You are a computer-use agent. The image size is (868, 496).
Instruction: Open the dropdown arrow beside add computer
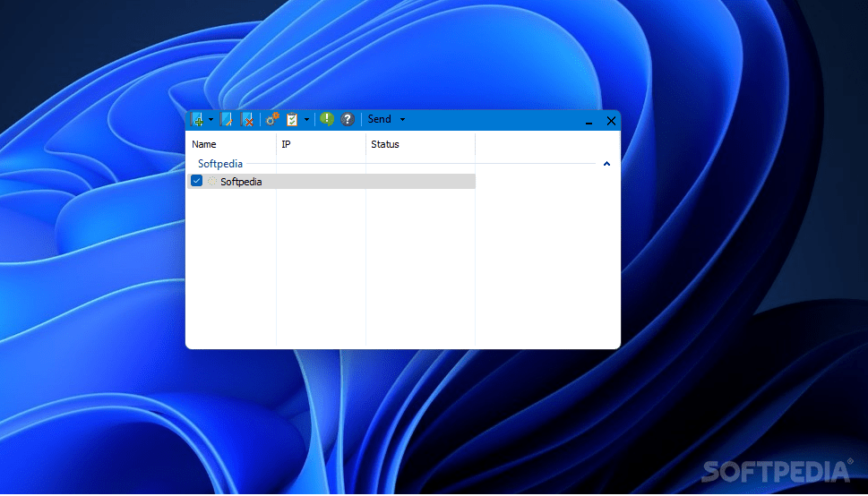coord(211,120)
